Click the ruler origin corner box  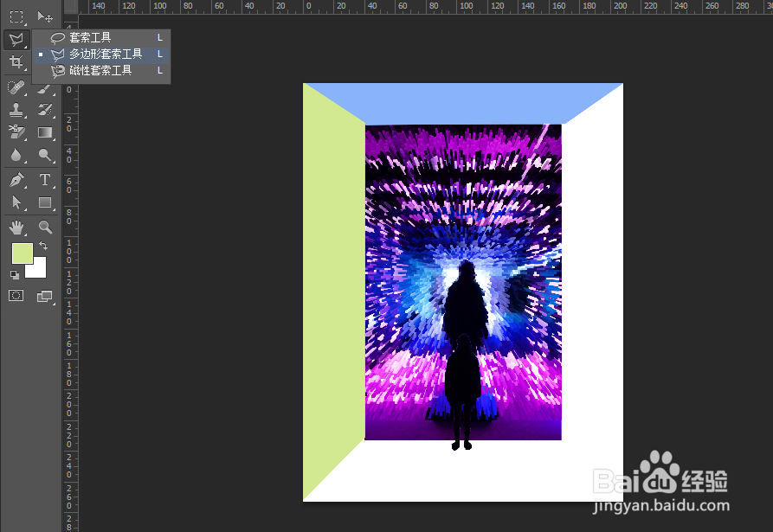[71, 7]
